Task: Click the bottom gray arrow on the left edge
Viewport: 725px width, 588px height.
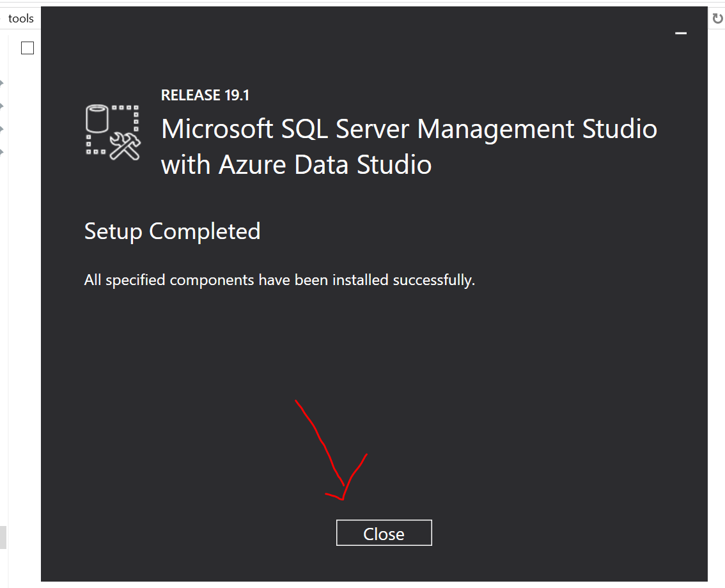Action: [x=1, y=152]
